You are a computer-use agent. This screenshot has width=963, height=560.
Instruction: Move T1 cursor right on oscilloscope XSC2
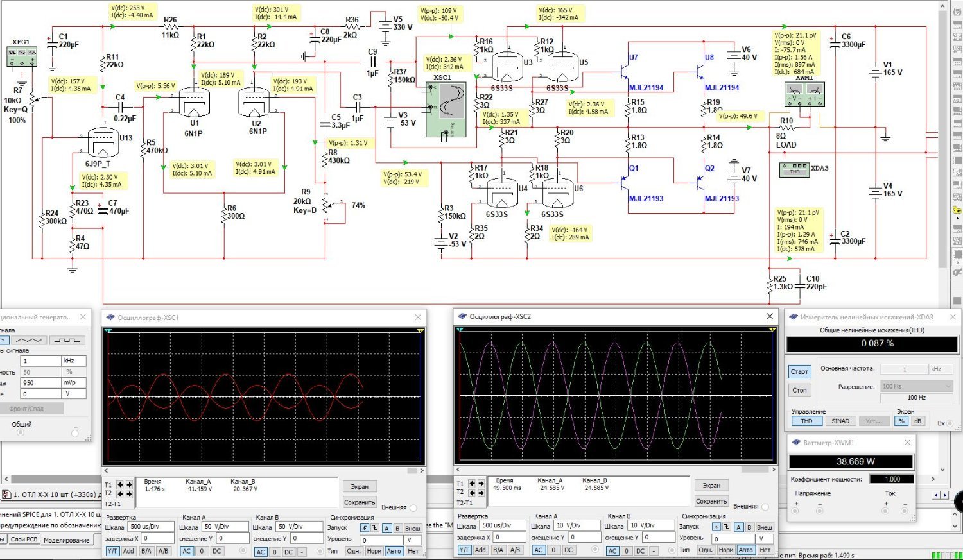481,484
